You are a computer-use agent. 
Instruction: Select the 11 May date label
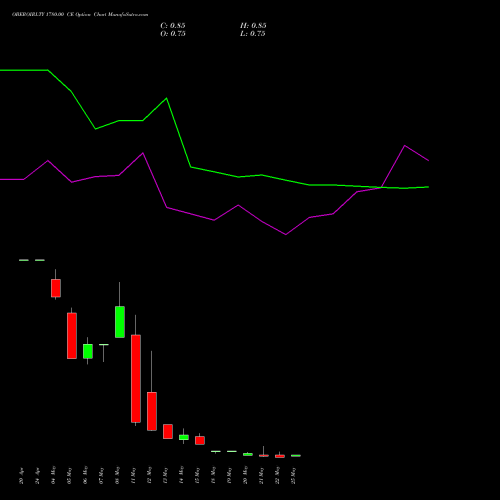pyautogui.click(x=133, y=475)
